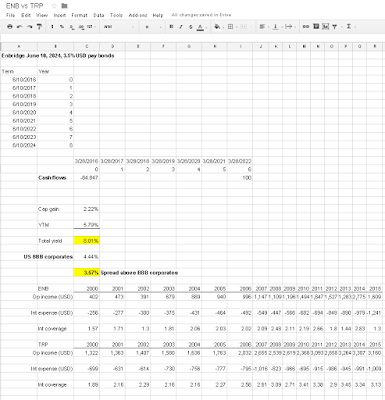Undo the last action
The height and width of the screenshot is (400, 385).
[20, 27]
